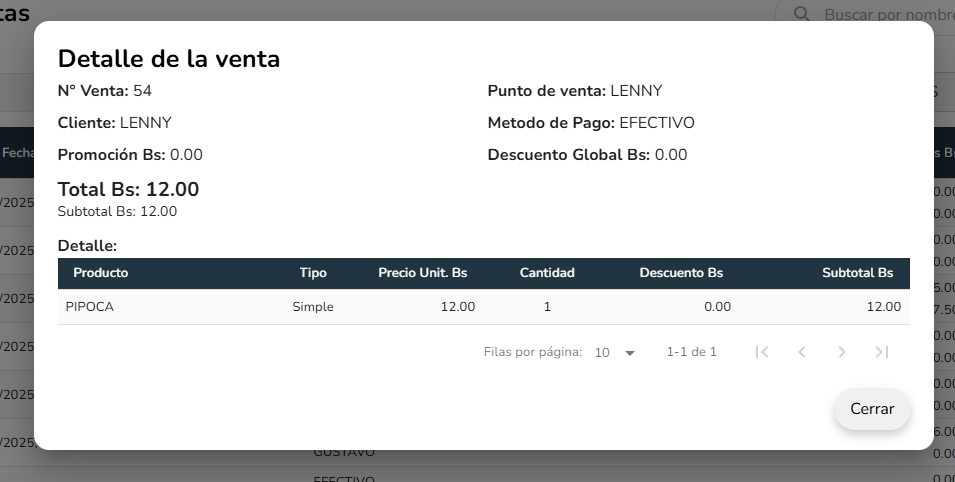This screenshot has height=482, width=955.
Task: Go to previous page of detail table
Action: (x=802, y=352)
